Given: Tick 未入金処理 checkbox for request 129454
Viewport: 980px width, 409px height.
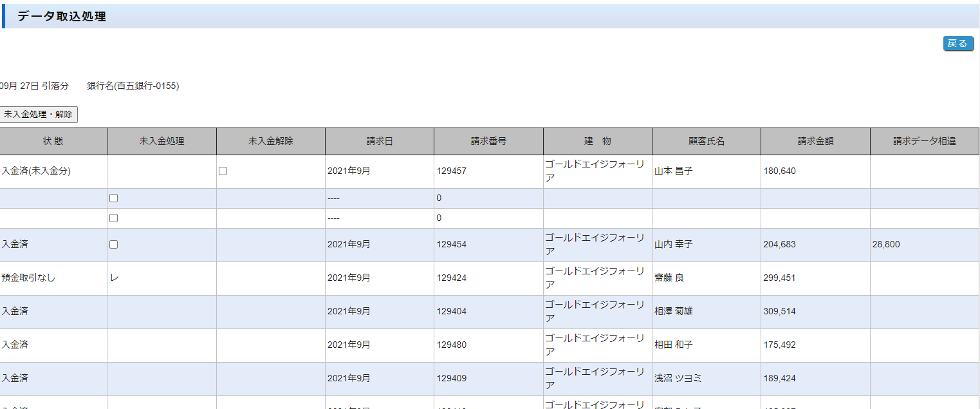Looking at the screenshot, I should [x=113, y=245].
